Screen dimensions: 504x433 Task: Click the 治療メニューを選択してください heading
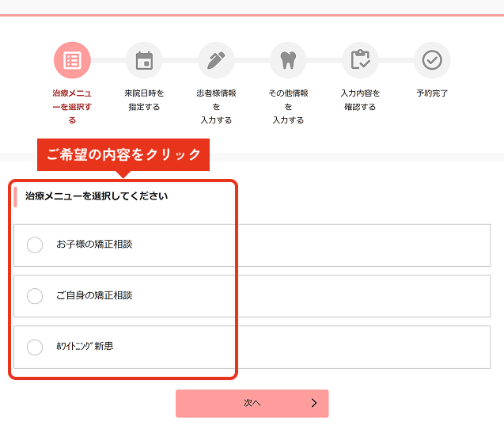point(97,196)
